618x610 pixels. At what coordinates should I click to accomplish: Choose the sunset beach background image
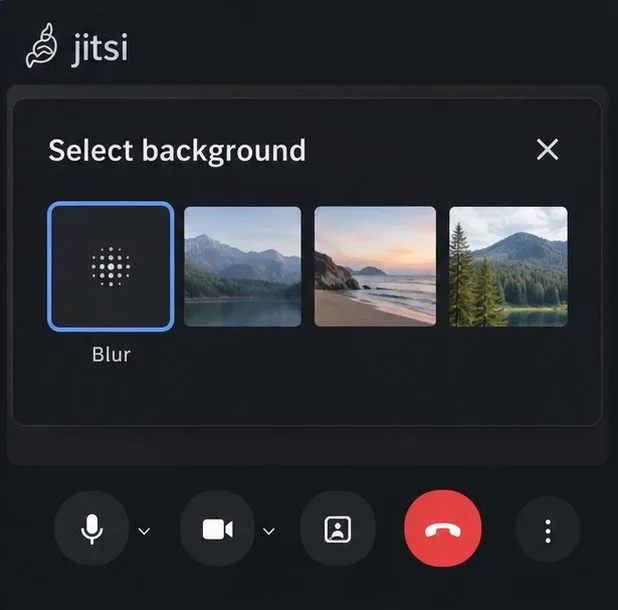pyautogui.click(x=375, y=266)
